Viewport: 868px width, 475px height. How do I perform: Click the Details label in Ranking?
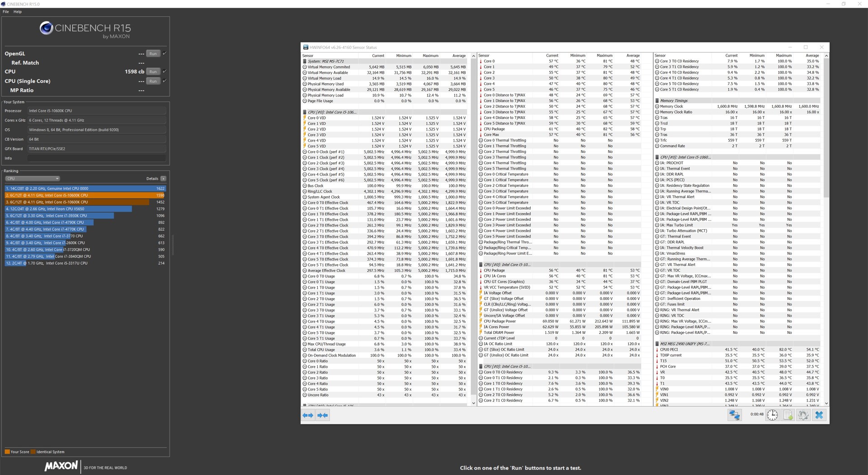152,179
